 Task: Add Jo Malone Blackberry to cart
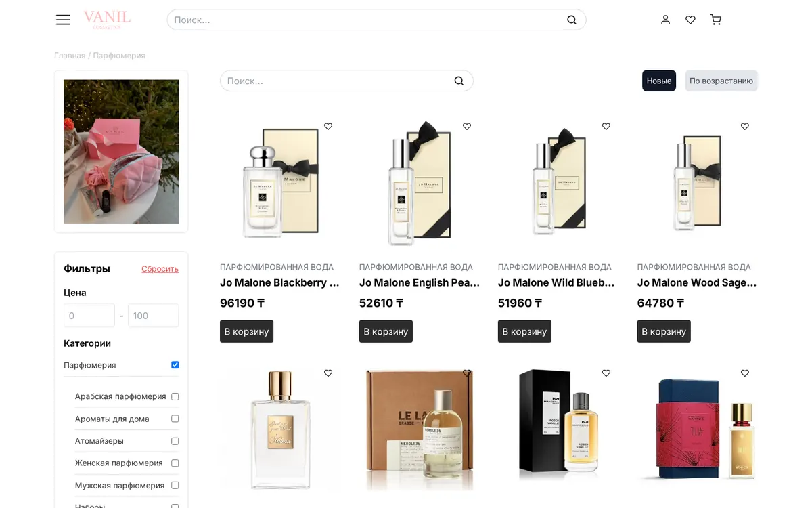tap(246, 331)
